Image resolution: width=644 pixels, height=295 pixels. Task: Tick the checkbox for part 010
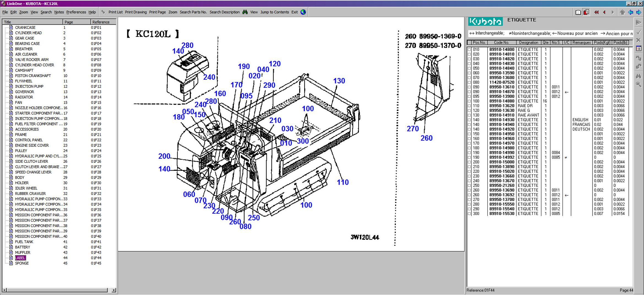pyautogui.click(x=469, y=50)
